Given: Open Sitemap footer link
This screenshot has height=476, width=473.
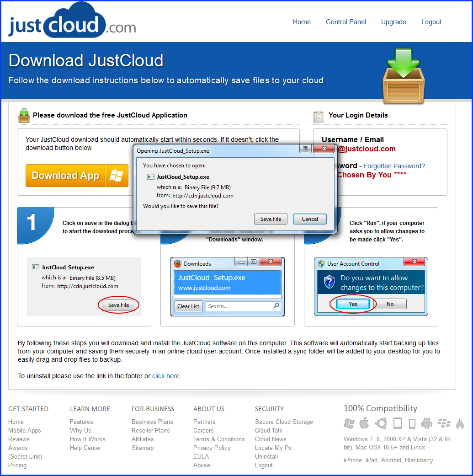Looking at the screenshot, I should (x=143, y=448).
